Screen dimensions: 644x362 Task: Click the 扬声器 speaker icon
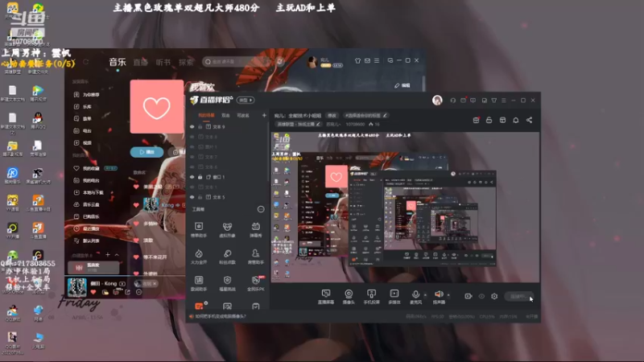click(x=439, y=294)
